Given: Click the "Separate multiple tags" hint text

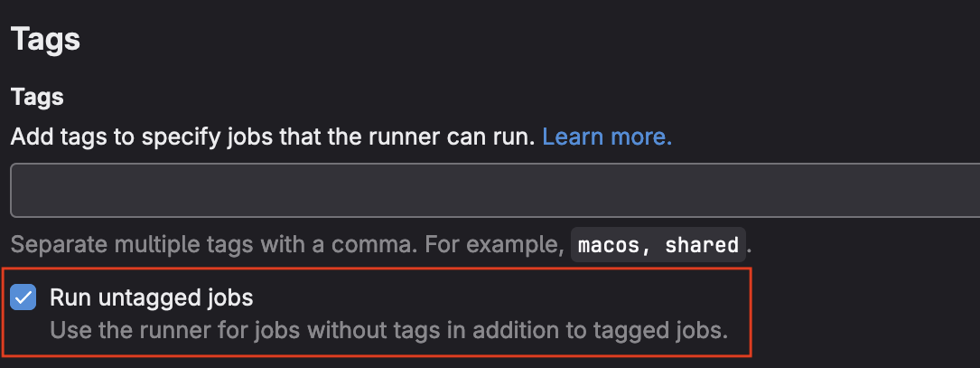Looking at the screenshot, I should [x=145, y=245].
